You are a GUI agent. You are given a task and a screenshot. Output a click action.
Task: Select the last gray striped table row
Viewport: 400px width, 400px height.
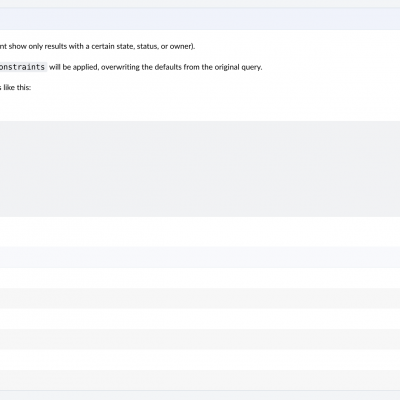pyautogui.click(x=200, y=380)
